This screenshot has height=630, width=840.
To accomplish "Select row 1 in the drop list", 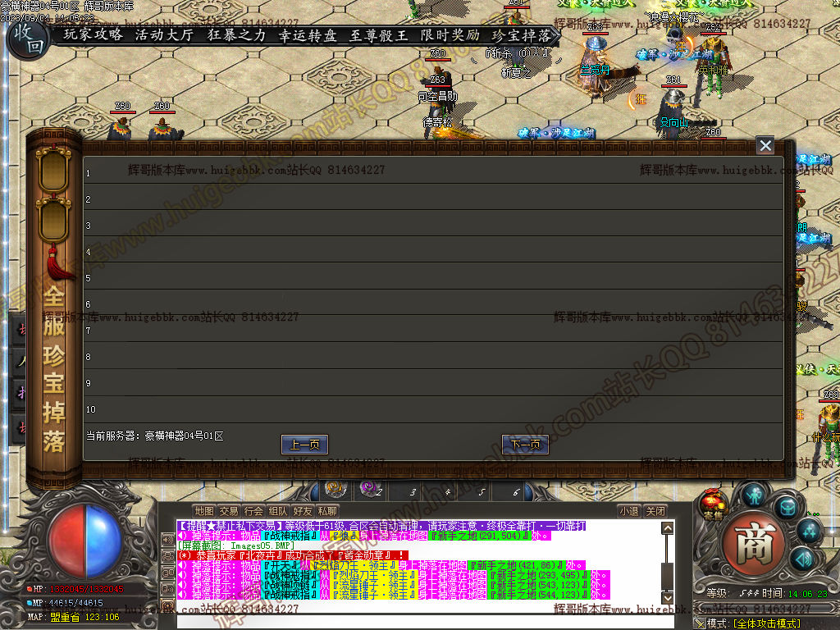I will (x=433, y=171).
